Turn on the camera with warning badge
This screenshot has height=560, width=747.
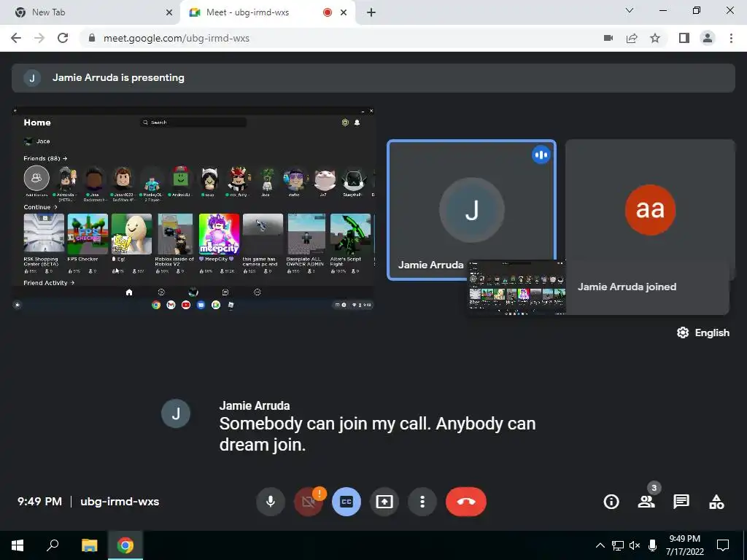pos(309,502)
